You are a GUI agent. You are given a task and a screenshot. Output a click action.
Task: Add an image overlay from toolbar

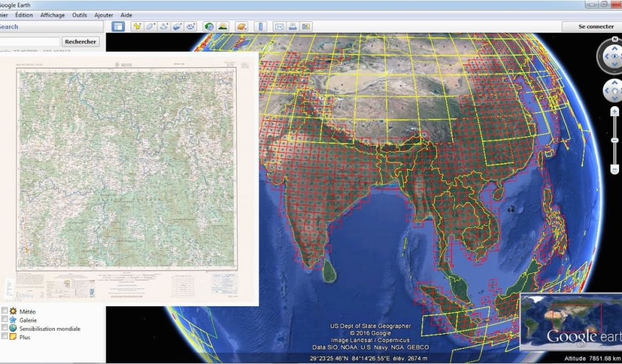177,27
